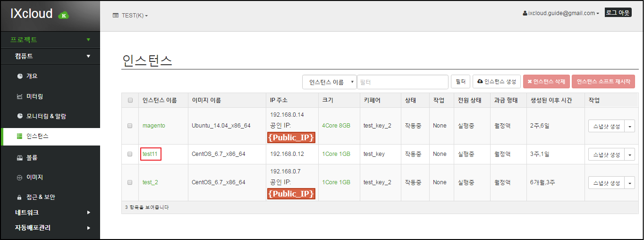Click the 모니터링 & 알람 sidebar icon

pyautogui.click(x=20, y=116)
